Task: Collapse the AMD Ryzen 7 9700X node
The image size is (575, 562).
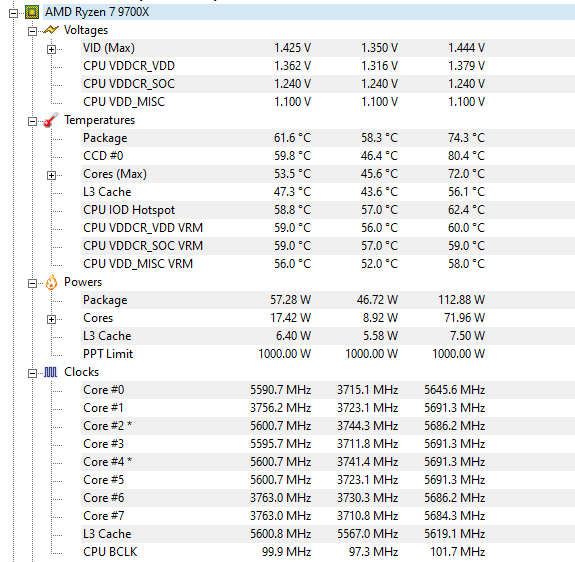Action: tap(14, 13)
